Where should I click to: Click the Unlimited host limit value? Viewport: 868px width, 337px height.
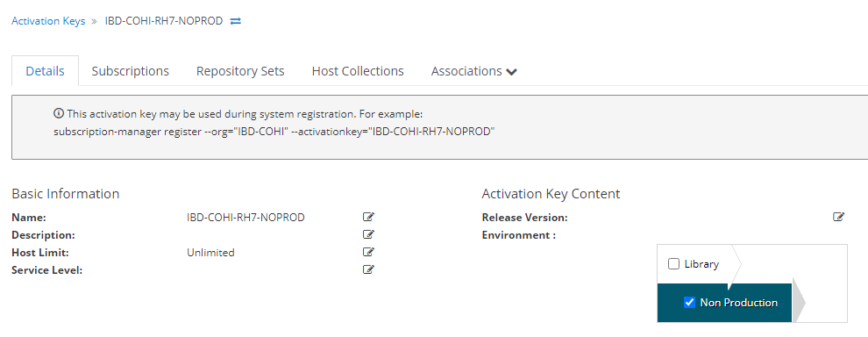point(211,253)
